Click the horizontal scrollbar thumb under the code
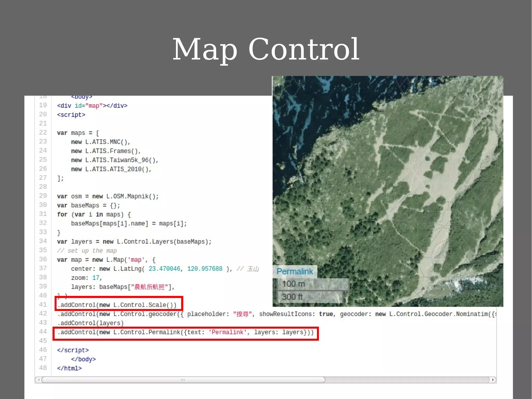 [183, 380]
